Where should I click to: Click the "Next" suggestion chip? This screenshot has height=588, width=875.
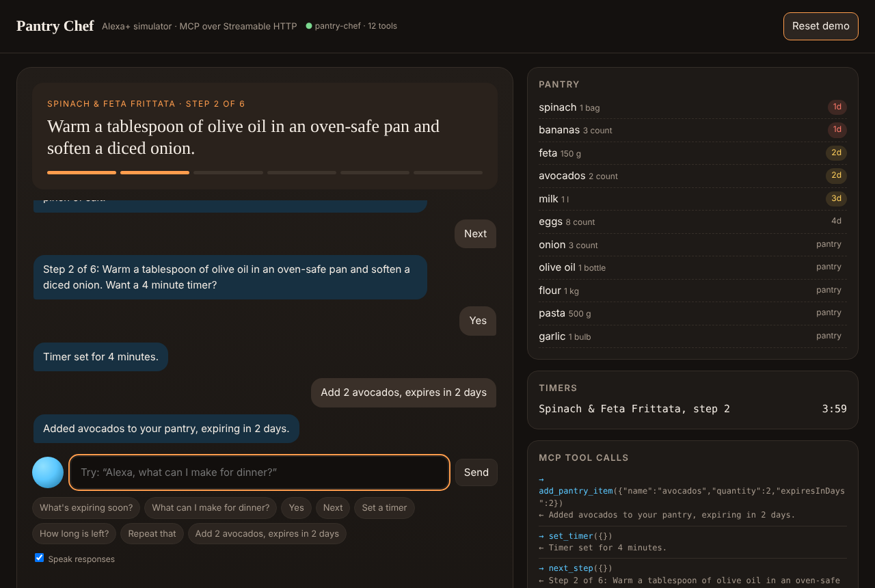(333, 508)
